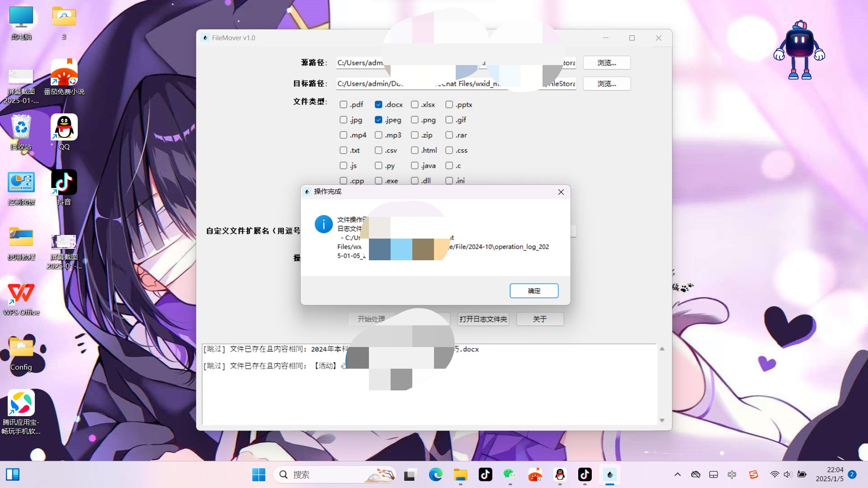Launch 腾讯应用宝 desktop shortcut
This screenshot has width=868, height=488.
coord(21,411)
